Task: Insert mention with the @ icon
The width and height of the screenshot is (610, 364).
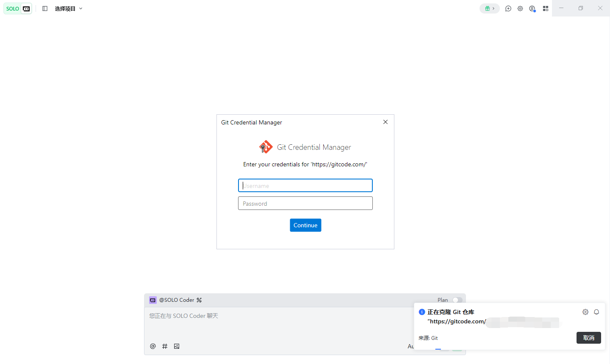Action: click(153, 346)
